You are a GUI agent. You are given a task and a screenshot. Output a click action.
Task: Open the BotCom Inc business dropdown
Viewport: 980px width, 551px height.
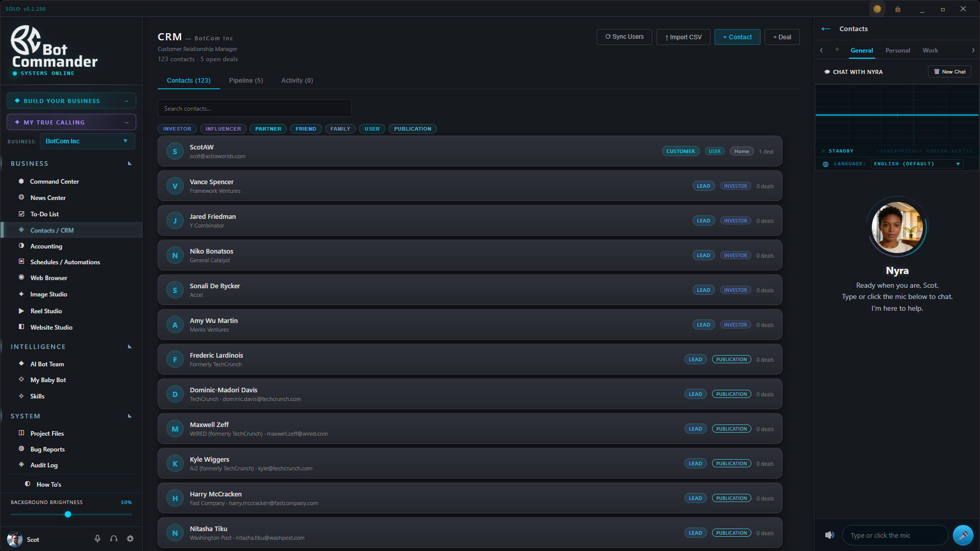[87, 141]
